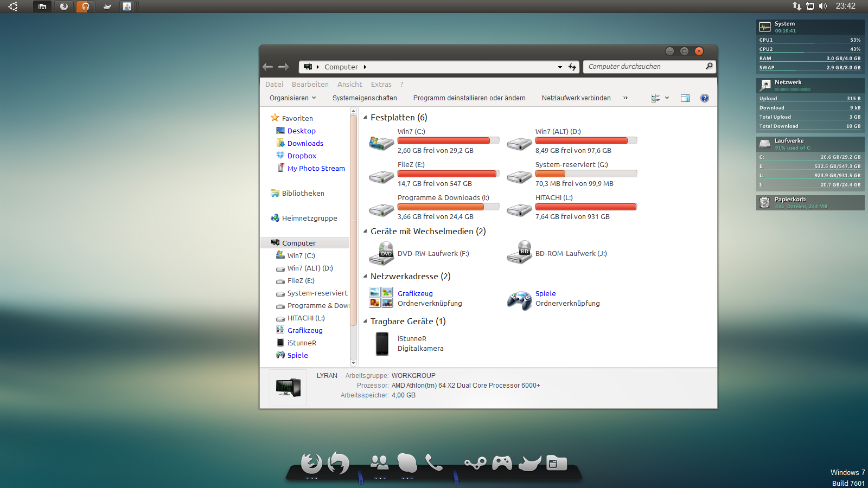Open the address bar history dropdown

coord(560,67)
